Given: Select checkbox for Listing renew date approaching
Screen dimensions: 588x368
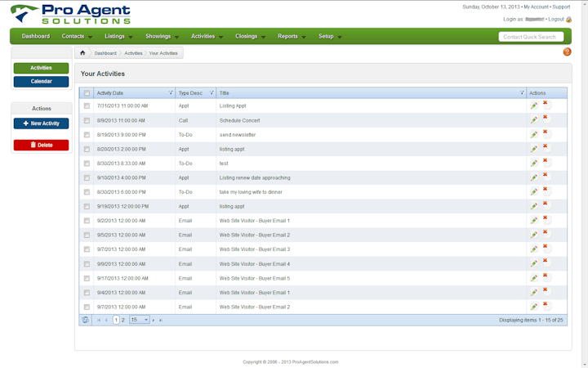Looking at the screenshot, I should click(x=87, y=177).
